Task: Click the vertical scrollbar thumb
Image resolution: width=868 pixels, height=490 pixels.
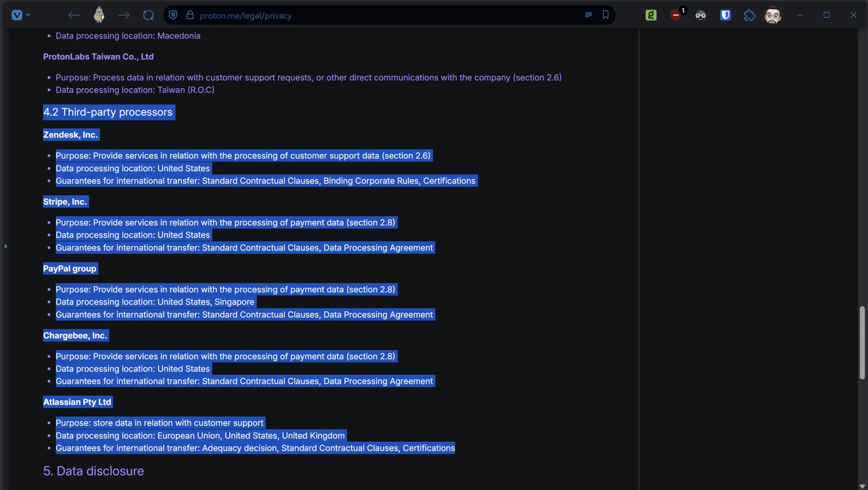Action: point(862,343)
